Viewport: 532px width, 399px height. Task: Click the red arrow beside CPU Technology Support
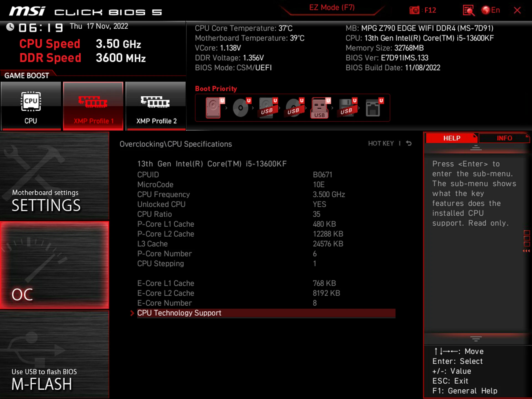pos(132,313)
